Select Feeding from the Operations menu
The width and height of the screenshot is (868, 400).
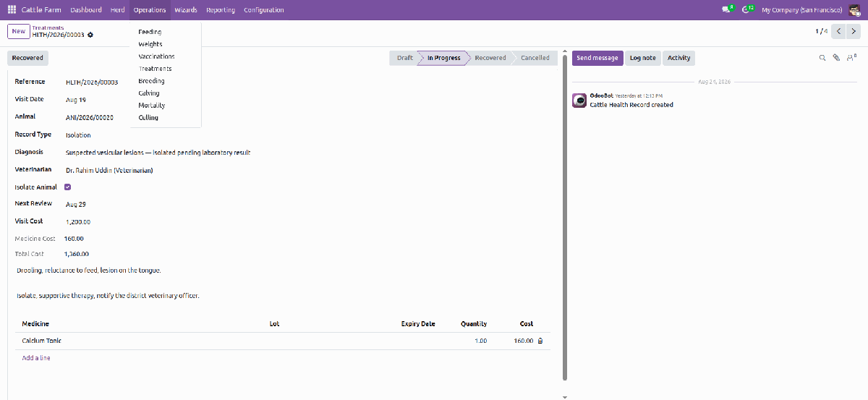(166, 32)
